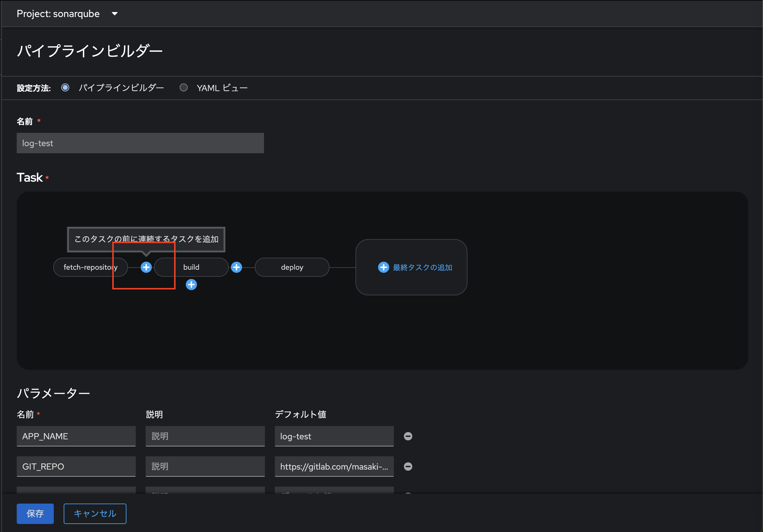Open the deploy task node
Image resolution: width=763 pixels, height=532 pixels.
(x=292, y=267)
